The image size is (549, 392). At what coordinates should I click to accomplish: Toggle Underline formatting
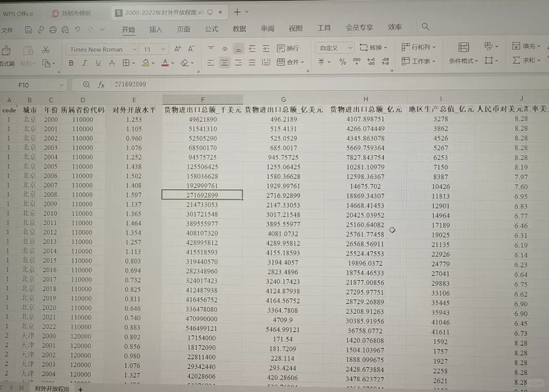pos(98,63)
